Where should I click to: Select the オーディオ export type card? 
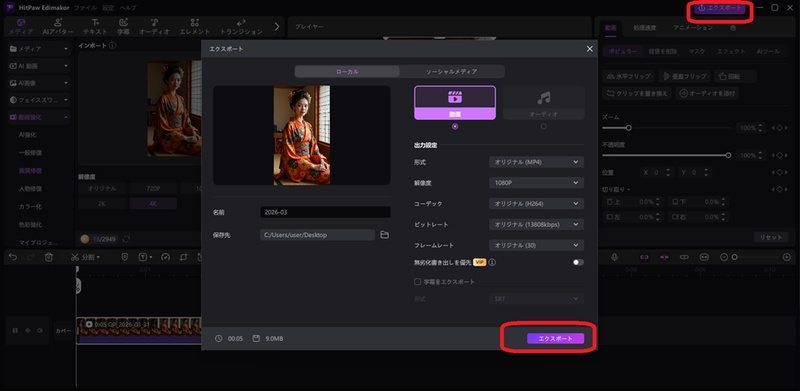click(543, 103)
